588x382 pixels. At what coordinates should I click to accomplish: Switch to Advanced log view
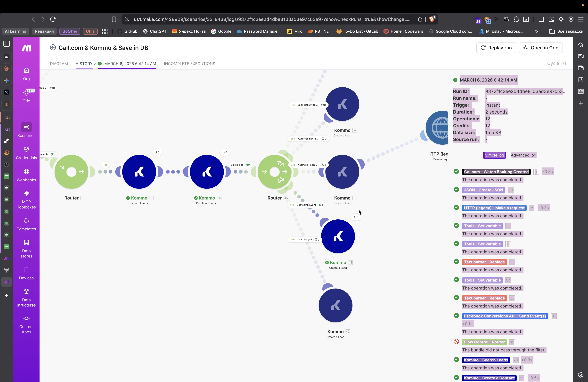pyautogui.click(x=523, y=155)
